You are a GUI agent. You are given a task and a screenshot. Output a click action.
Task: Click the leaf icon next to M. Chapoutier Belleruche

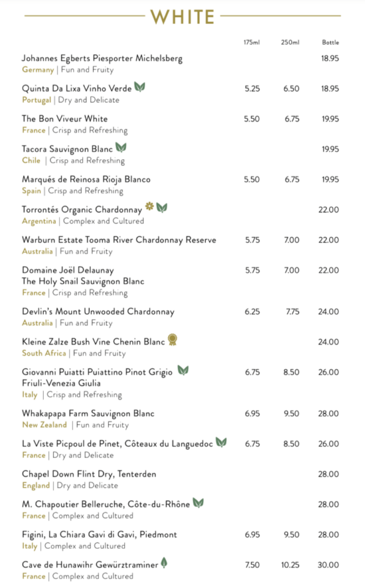(x=198, y=503)
